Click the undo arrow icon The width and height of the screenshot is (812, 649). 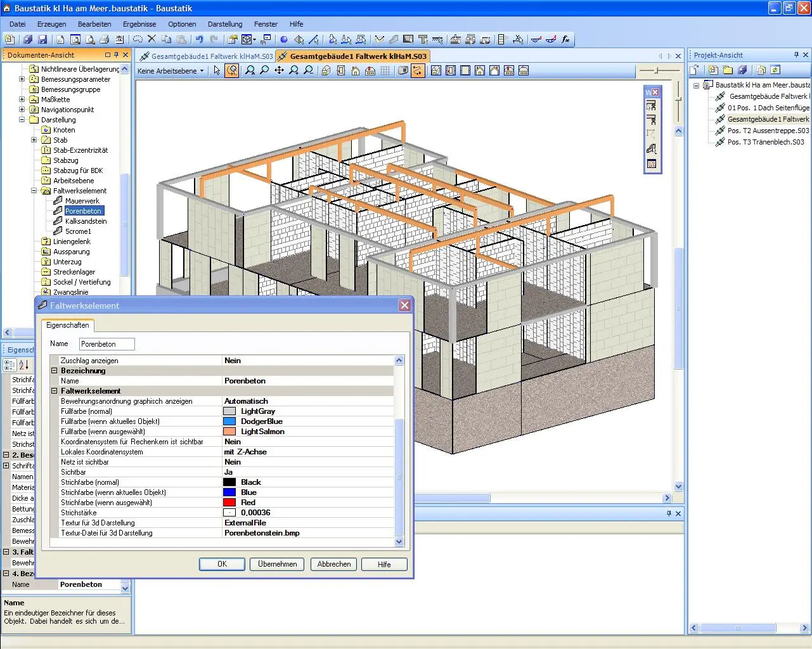pos(199,39)
